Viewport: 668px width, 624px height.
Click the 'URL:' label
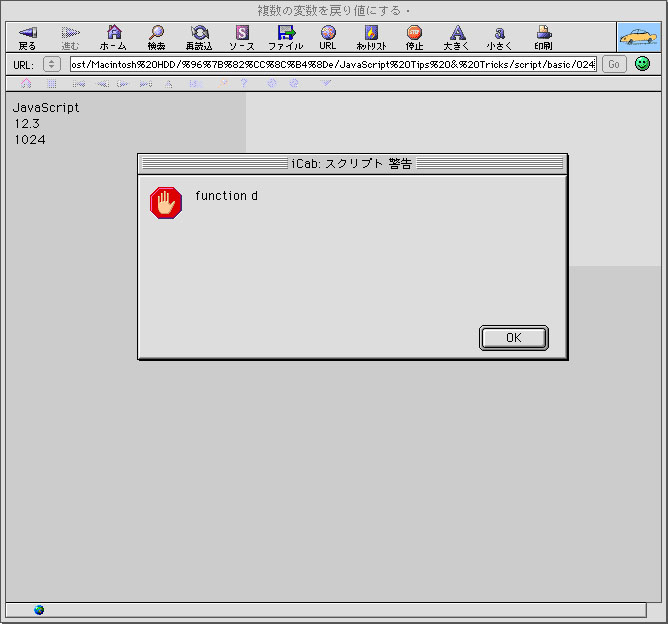click(23, 65)
